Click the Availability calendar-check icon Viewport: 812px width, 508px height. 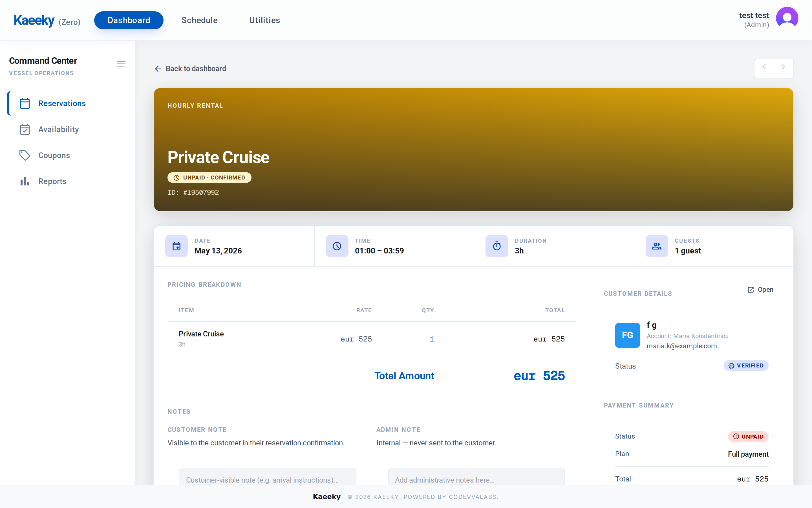(x=25, y=129)
